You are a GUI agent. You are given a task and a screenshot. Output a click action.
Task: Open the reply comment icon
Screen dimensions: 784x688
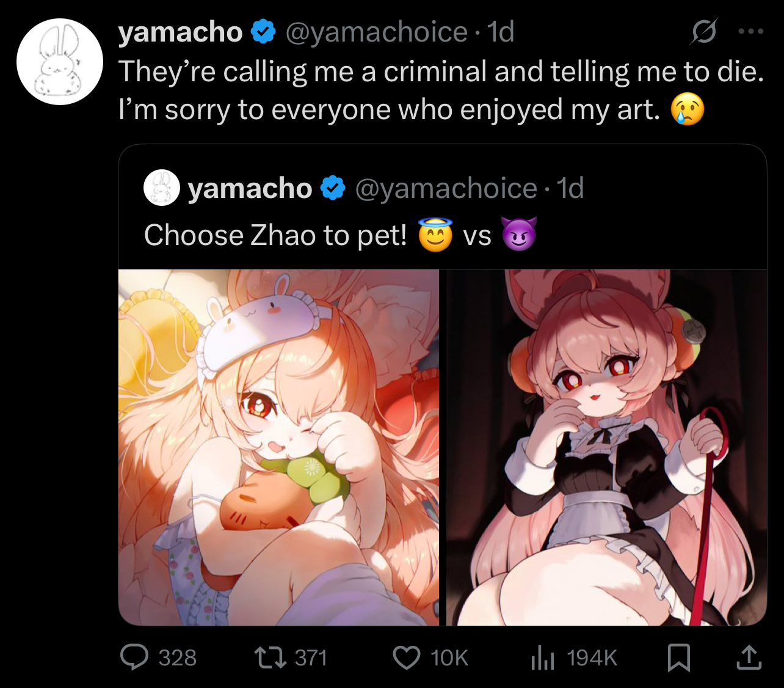[134, 657]
